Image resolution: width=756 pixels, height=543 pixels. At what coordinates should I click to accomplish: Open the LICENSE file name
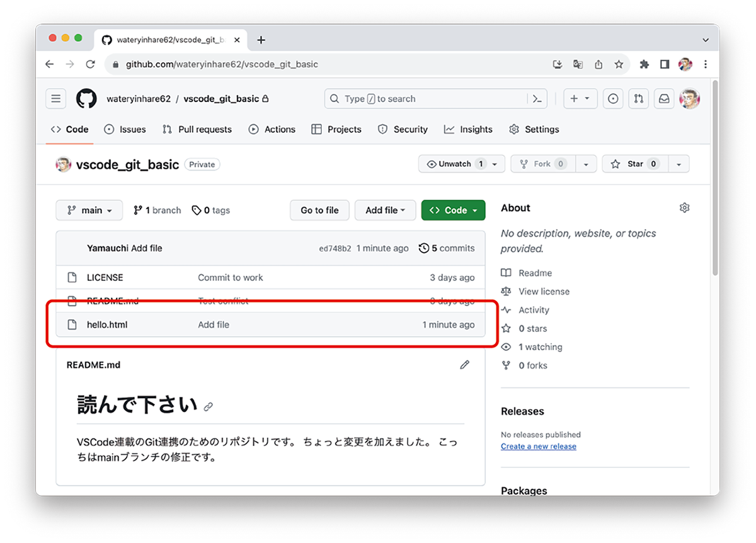105,278
